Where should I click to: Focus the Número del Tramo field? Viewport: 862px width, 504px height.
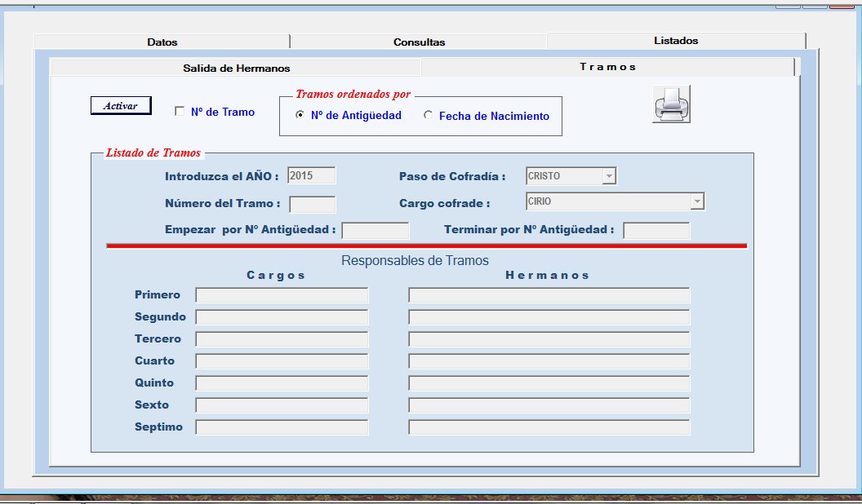click(x=312, y=205)
